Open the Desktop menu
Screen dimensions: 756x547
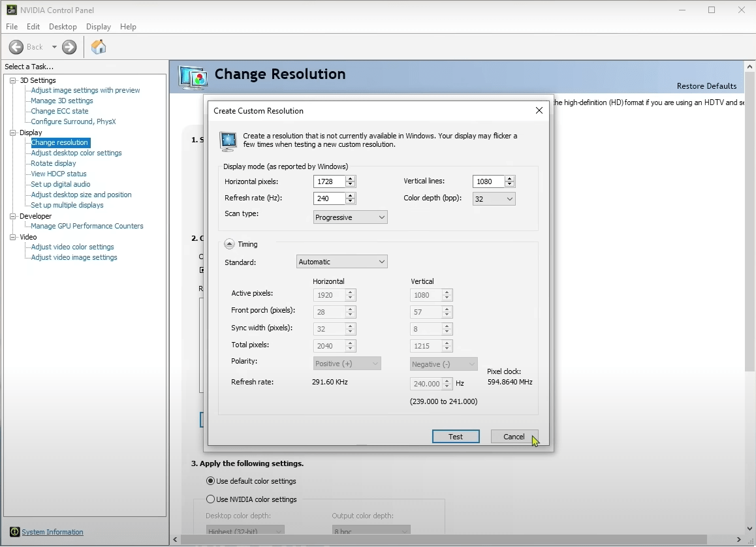click(63, 27)
